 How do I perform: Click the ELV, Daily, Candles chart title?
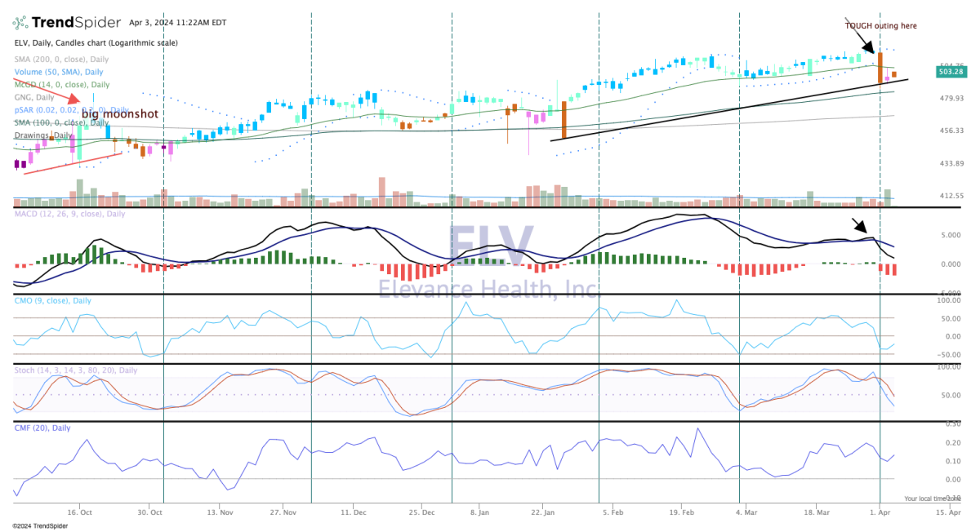(96, 42)
